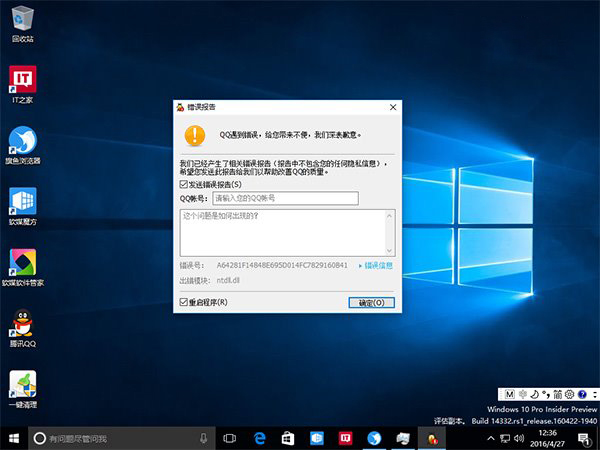600x450 pixels.
Task: Open Task View in the taskbar
Action: click(x=229, y=438)
